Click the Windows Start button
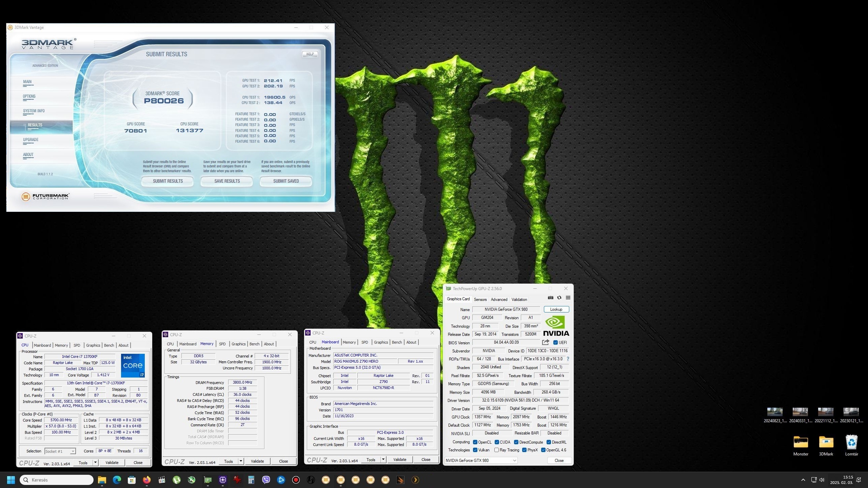This screenshot has width=868, height=488. tap(11, 480)
